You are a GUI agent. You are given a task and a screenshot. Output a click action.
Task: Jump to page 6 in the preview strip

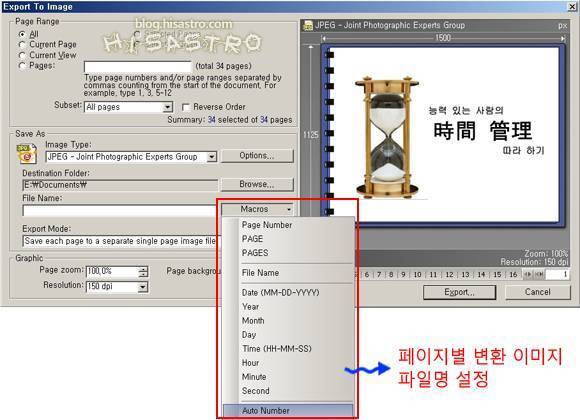(367, 275)
